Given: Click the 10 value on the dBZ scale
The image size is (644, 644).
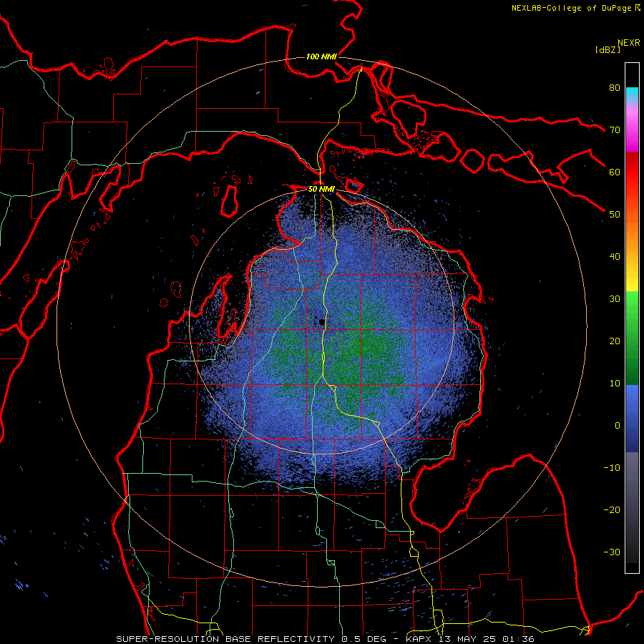Looking at the screenshot, I should point(615,384).
